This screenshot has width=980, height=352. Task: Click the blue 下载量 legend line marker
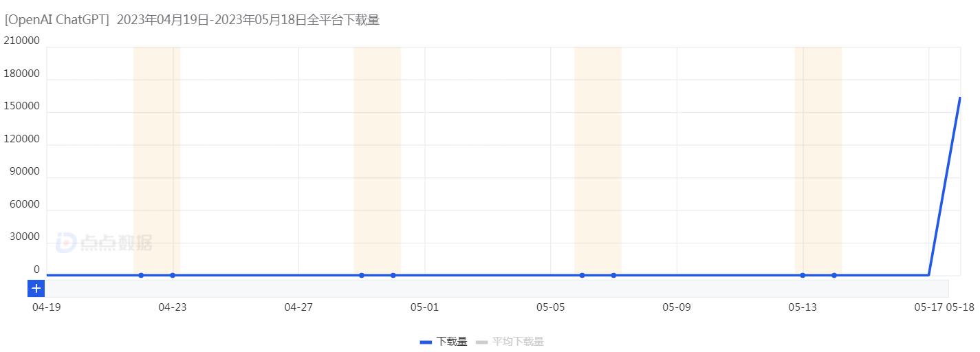(426, 342)
